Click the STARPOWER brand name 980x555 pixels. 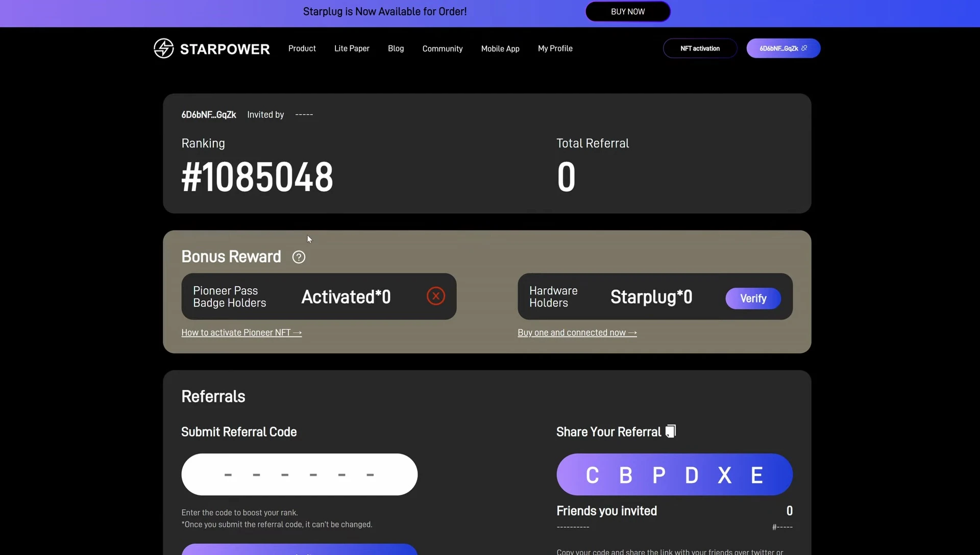click(225, 49)
